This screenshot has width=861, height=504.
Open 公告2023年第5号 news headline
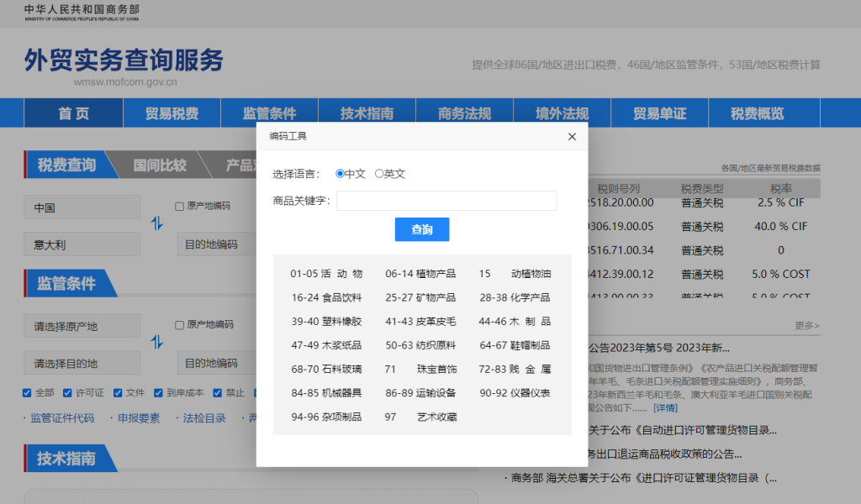[x=659, y=348]
